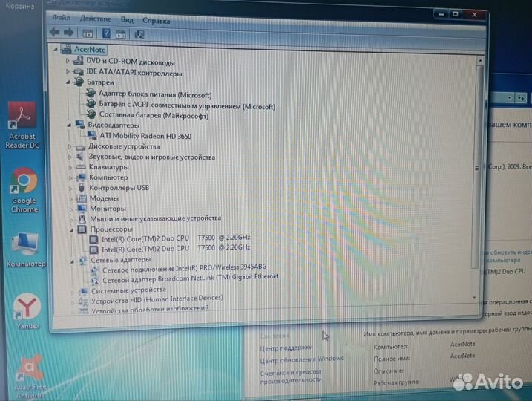Viewport: 532px width, 401px height.
Task: Expand Звуковые, видео и игровые устройства
Action: (x=70, y=157)
